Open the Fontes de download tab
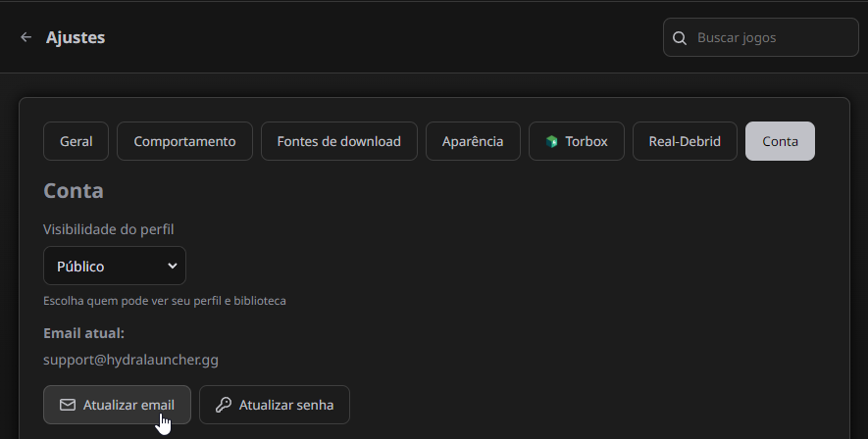 338,141
